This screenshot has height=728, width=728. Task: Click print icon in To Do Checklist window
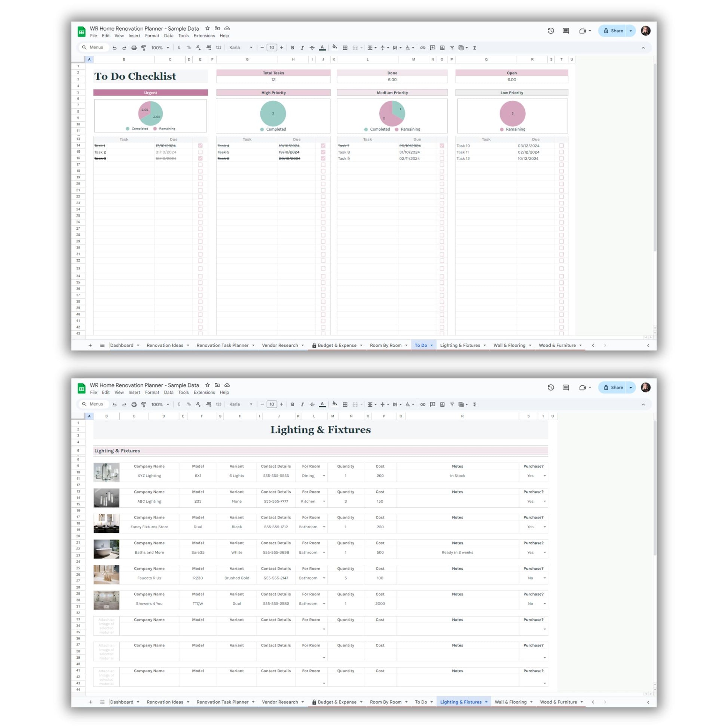[134, 48]
